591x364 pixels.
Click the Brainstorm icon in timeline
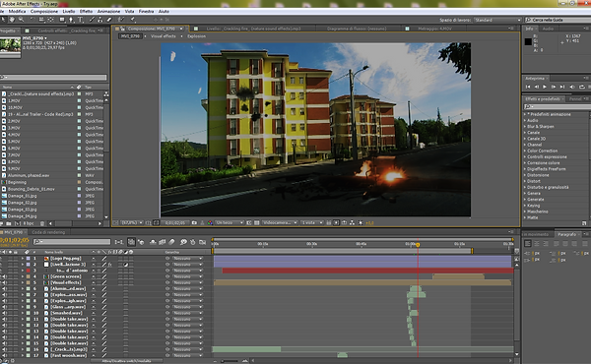coord(183,242)
